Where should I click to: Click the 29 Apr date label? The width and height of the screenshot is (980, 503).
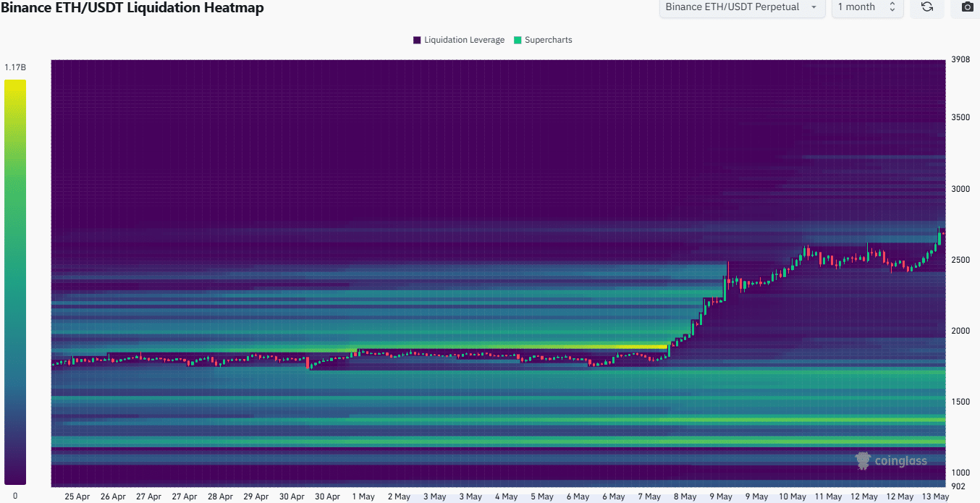click(256, 496)
